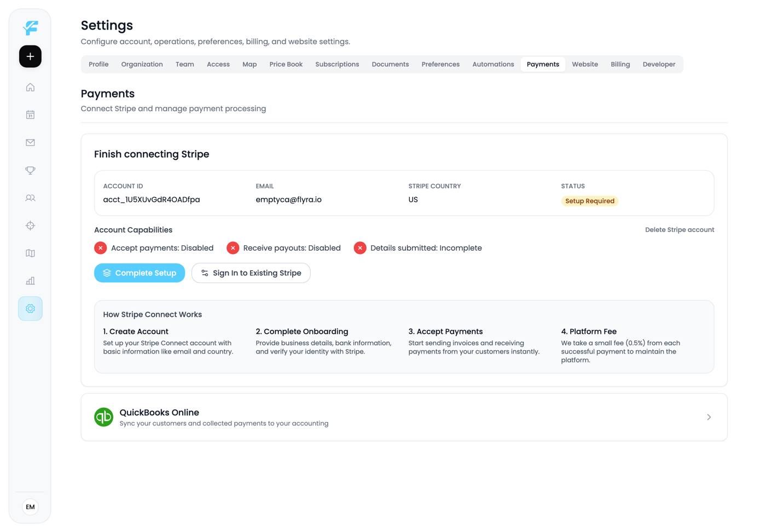Click the black plus create button
Image resolution: width=766 pixels, height=532 pixels.
click(x=30, y=56)
